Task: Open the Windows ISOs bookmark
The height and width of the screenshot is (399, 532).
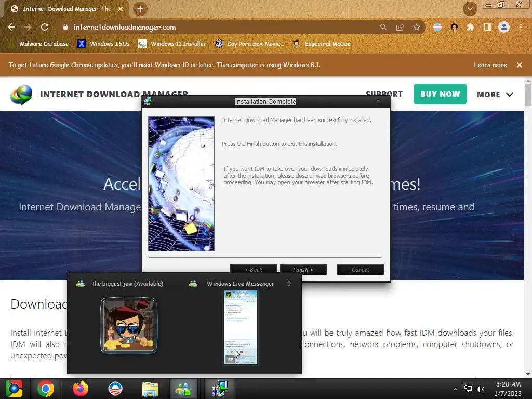Action: click(103, 44)
